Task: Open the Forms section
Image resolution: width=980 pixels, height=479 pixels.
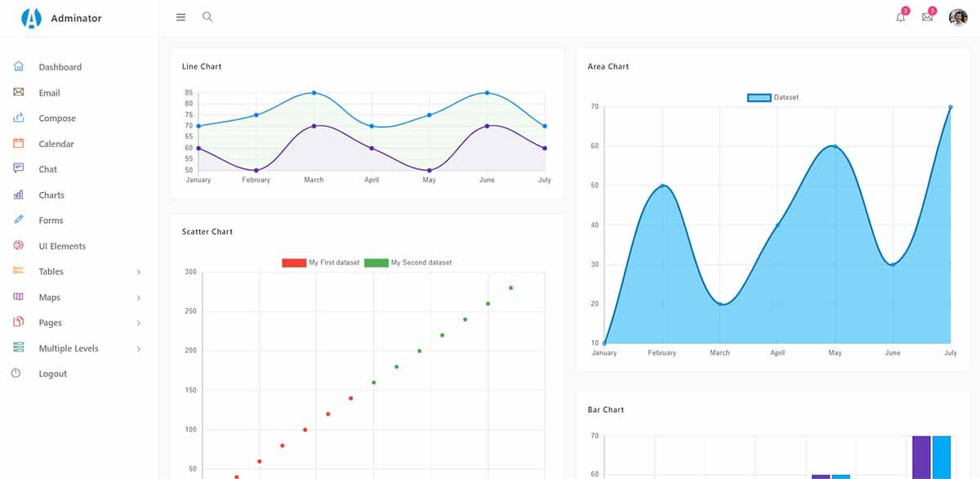Action: point(51,220)
